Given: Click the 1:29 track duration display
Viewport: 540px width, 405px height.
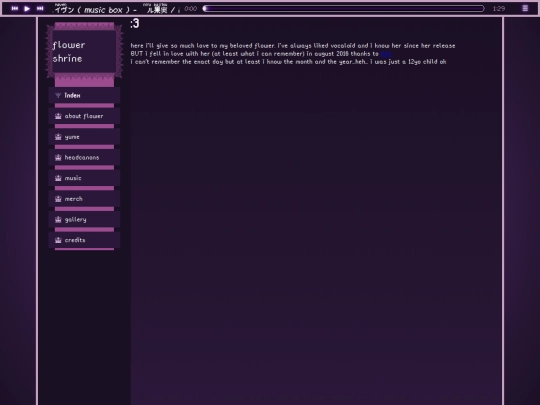Looking at the screenshot, I should coord(499,9).
